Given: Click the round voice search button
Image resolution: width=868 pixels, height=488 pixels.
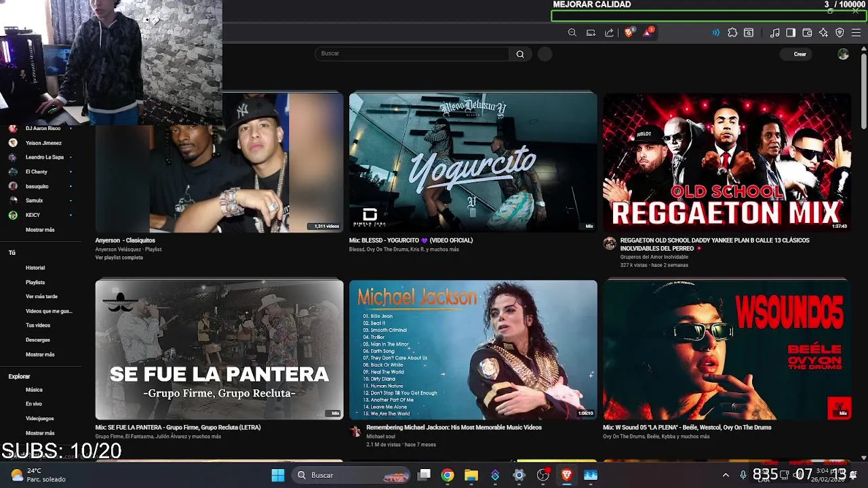Looking at the screenshot, I should pos(545,54).
